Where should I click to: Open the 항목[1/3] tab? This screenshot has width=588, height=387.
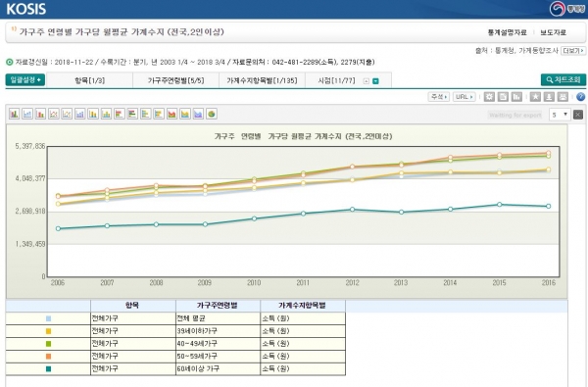tap(89, 80)
